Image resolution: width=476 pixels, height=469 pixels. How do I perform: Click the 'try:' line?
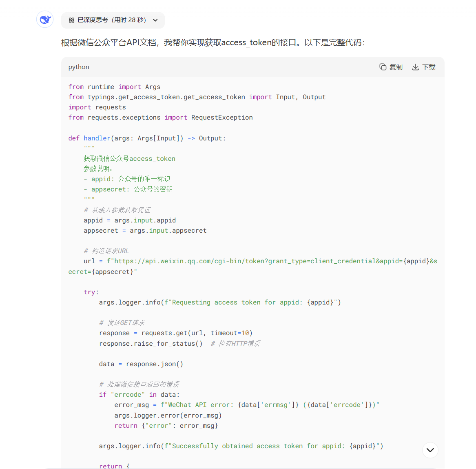click(91, 292)
